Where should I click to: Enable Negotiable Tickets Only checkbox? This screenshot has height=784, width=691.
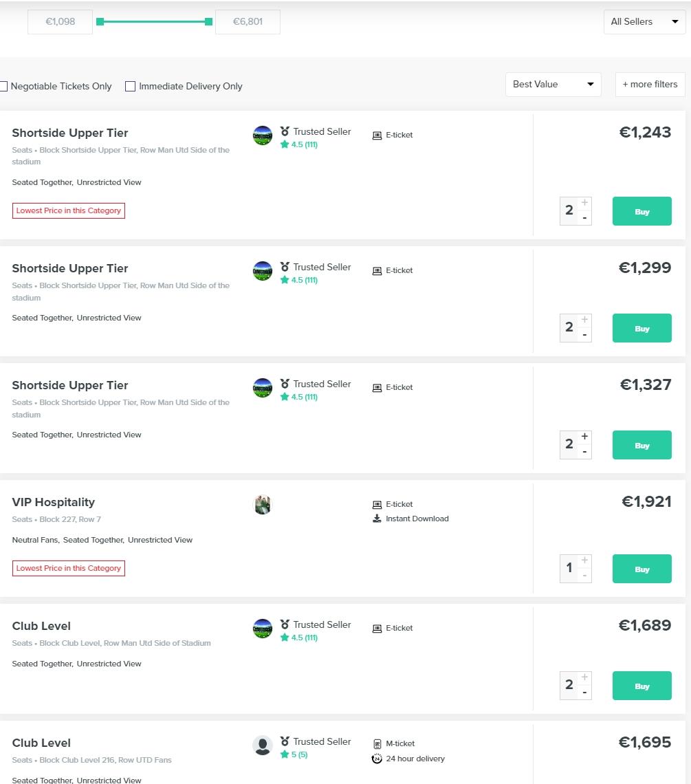[3, 87]
